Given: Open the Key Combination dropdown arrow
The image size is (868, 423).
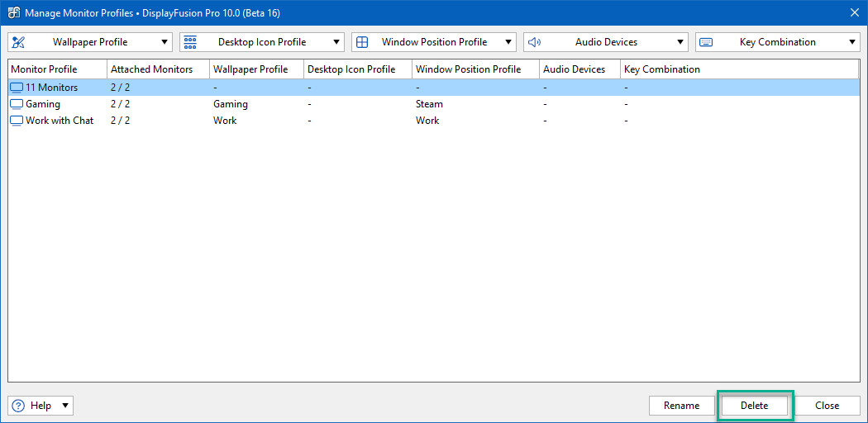Looking at the screenshot, I should click(851, 42).
